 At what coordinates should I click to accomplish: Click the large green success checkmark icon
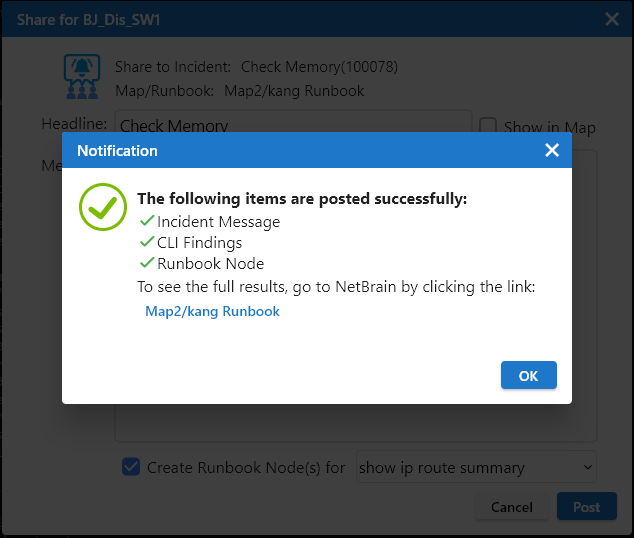tap(97, 206)
